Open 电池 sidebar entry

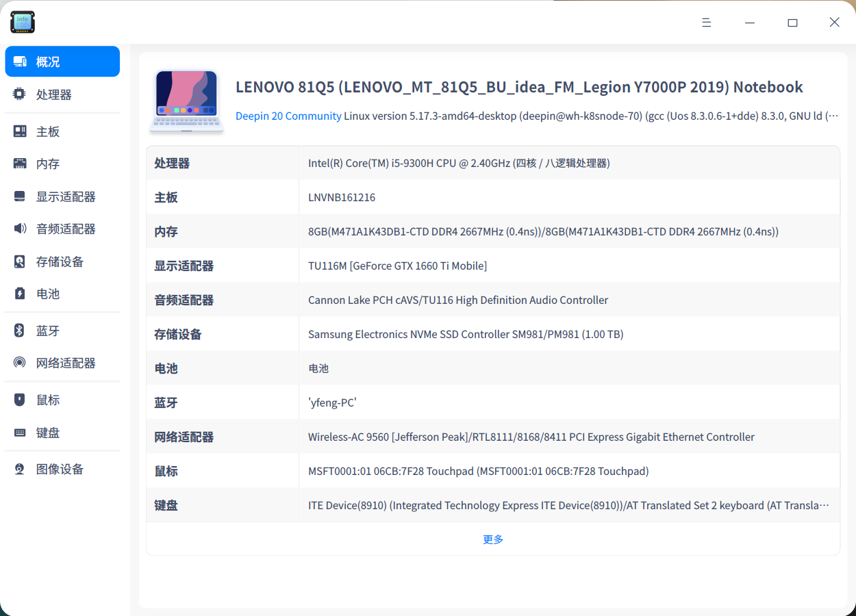tap(62, 294)
